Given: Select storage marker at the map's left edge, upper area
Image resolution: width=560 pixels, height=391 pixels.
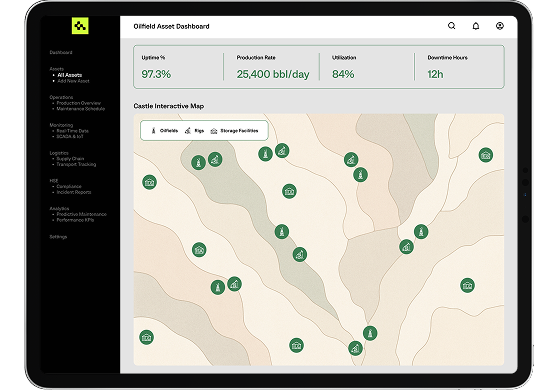Looking at the screenshot, I should click(x=149, y=182).
